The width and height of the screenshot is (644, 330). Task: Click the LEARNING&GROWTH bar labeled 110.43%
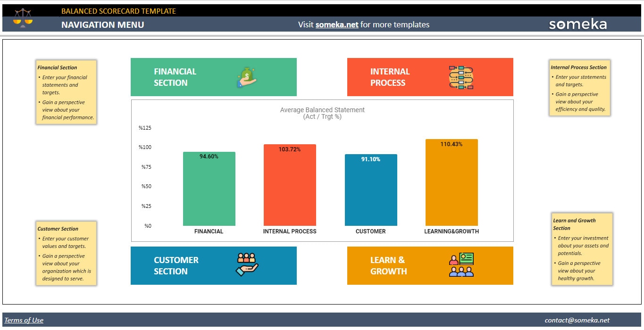click(x=452, y=181)
